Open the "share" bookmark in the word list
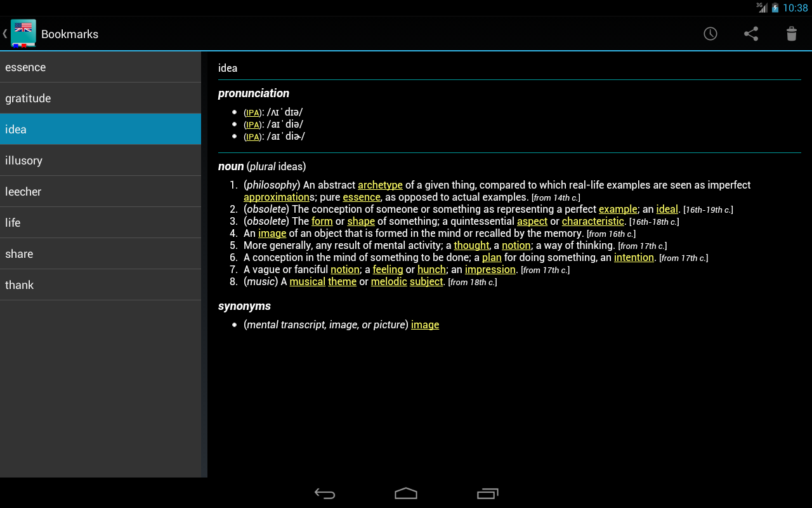 point(100,254)
